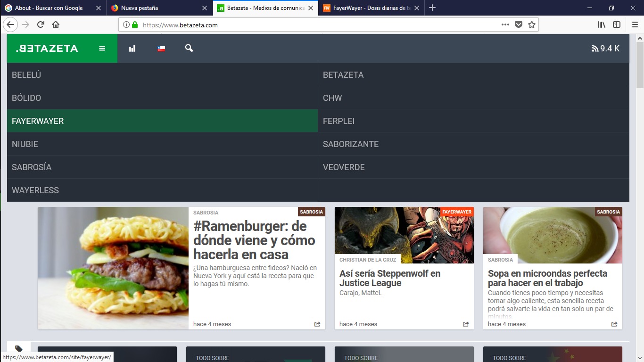Reload the current page

pos(41,25)
